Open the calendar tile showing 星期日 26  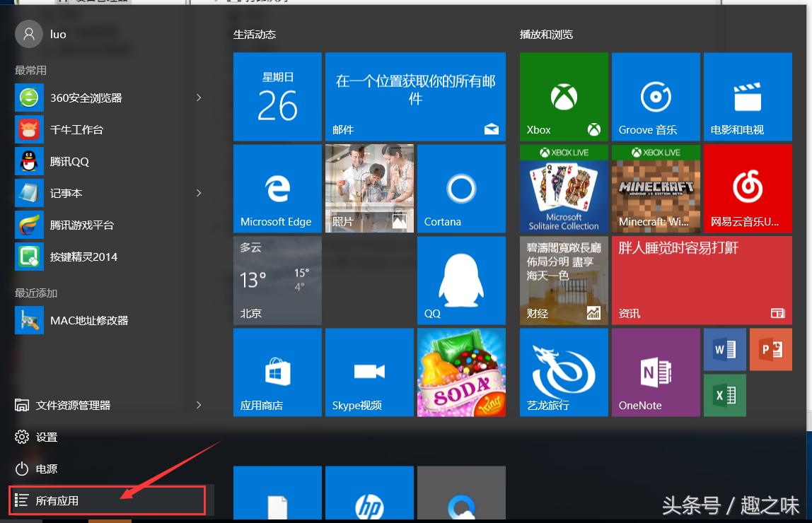[x=277, y=97]
